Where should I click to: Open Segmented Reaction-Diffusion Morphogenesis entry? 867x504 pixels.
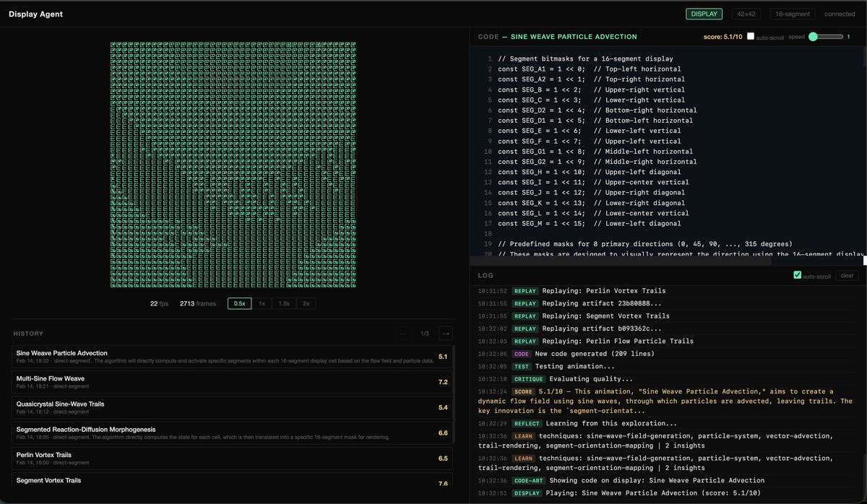(x=232, y=433)
